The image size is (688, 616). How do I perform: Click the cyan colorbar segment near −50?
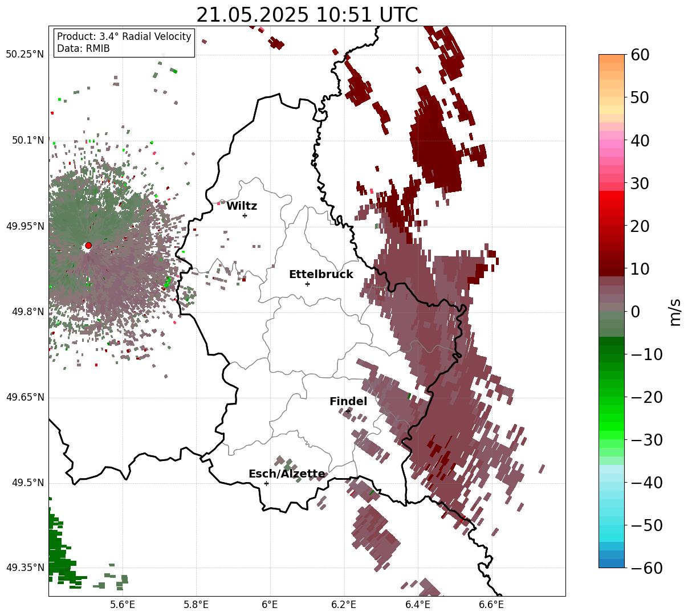pos(612,528)
